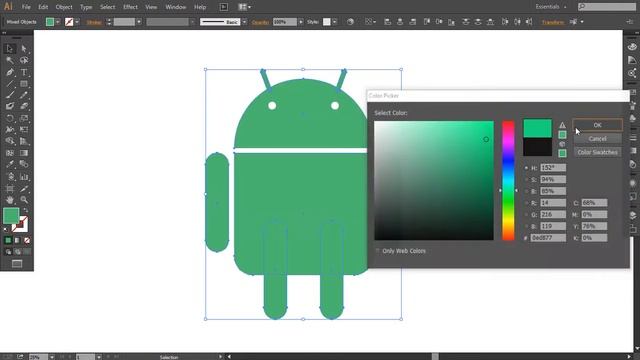This screenshot has width=640, height=360.
Task: Open the Transform panel link
Action: coord(553,22)
